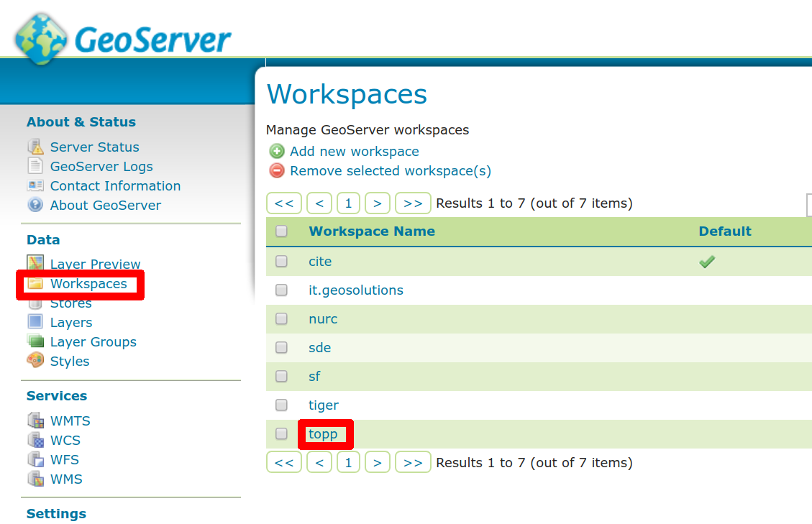Check the sde workspace checkbox

[281, 347]
